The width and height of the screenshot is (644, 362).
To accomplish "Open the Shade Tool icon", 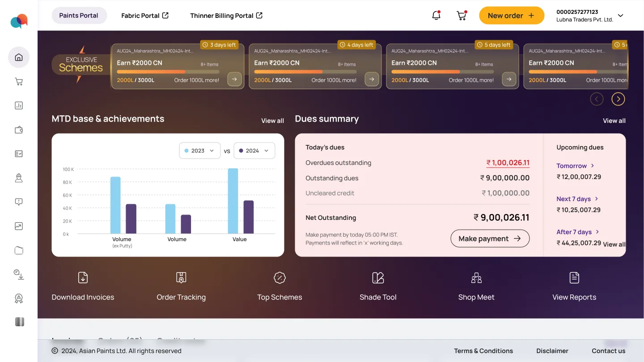I will 378,278.
